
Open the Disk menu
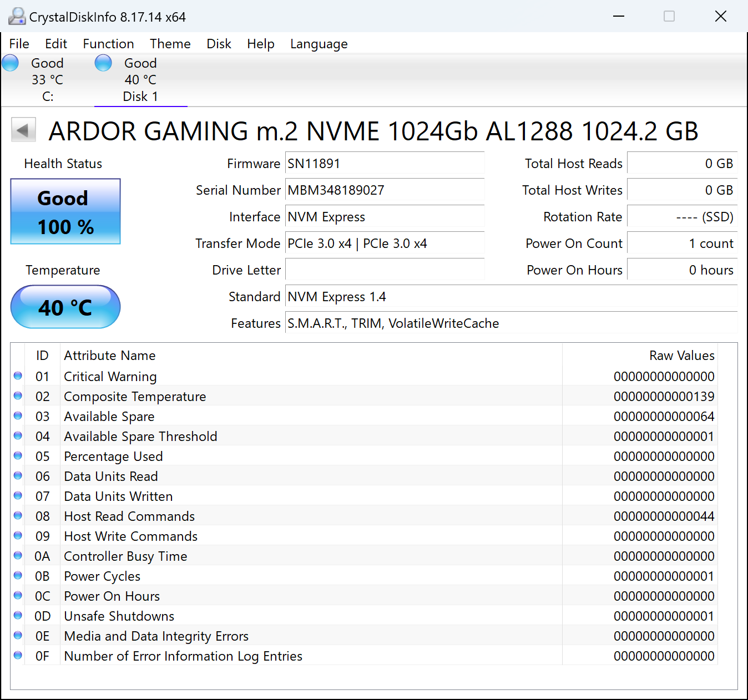pyautogui.click(x=219, y=44)
